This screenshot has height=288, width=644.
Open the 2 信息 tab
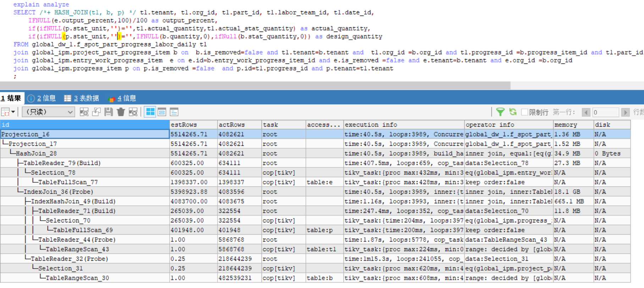click(42, 98)
